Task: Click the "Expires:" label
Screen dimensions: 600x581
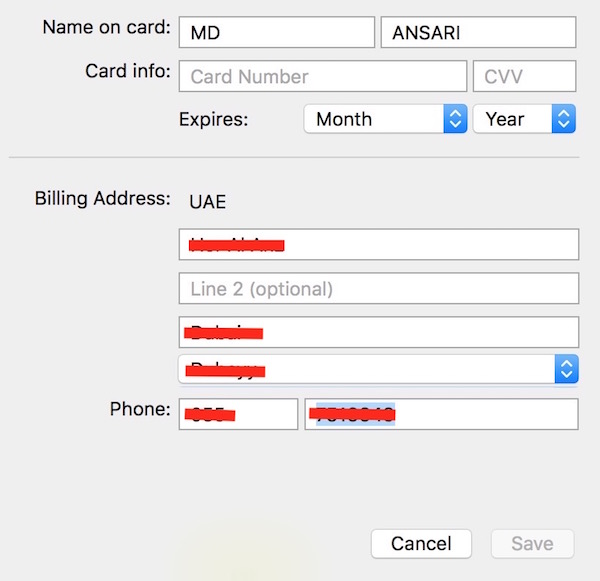Action: [213, 119]
